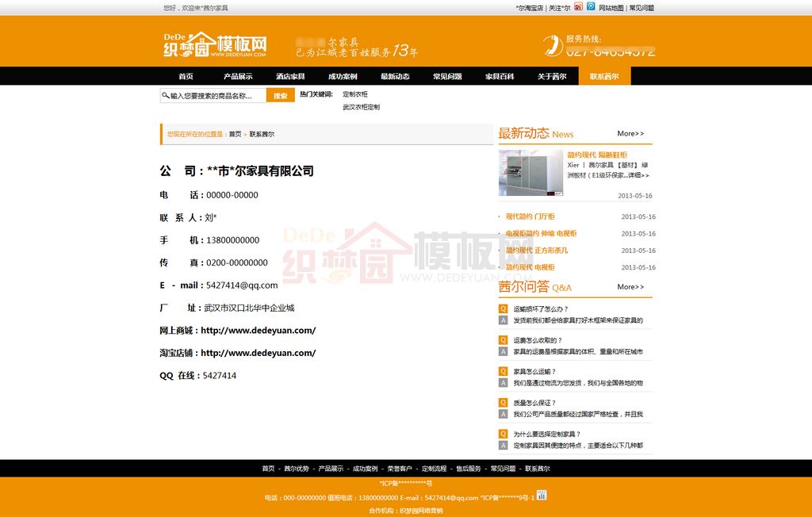Click the magnifier icon in search box

[x=165, y=96]
